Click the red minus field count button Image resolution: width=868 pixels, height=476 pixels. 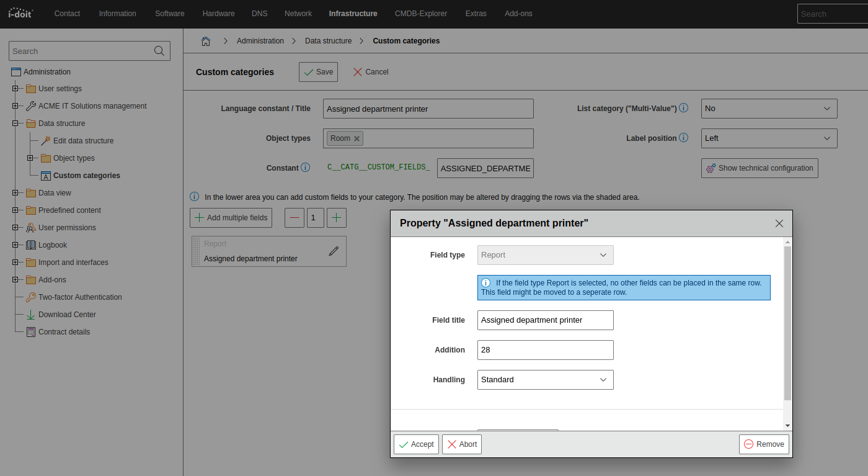click(x=294, y=218)
